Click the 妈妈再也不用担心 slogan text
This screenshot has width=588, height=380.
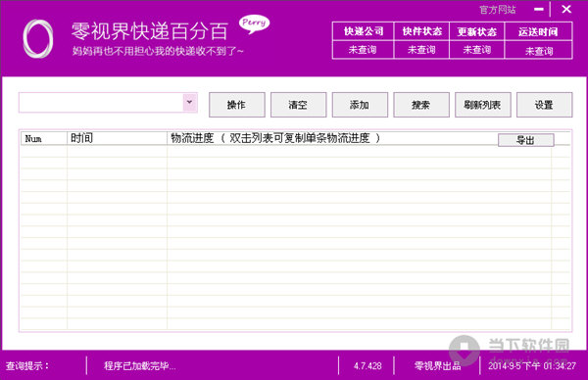(158, 51)
